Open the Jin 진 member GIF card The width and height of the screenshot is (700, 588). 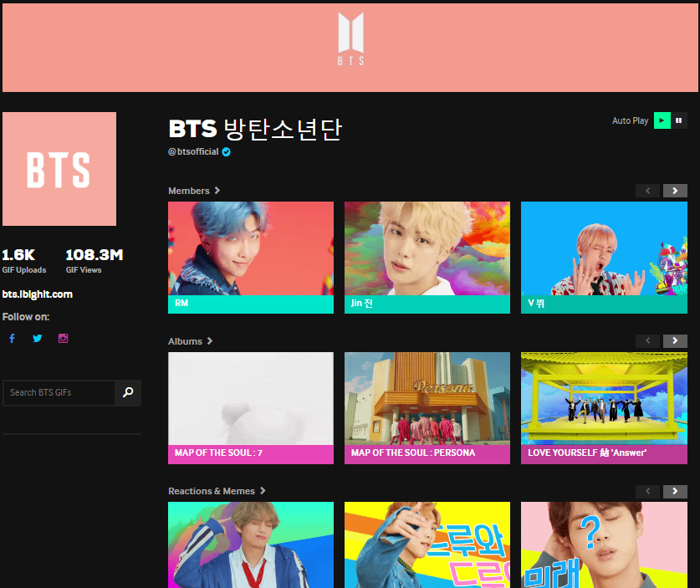(427, 258)
